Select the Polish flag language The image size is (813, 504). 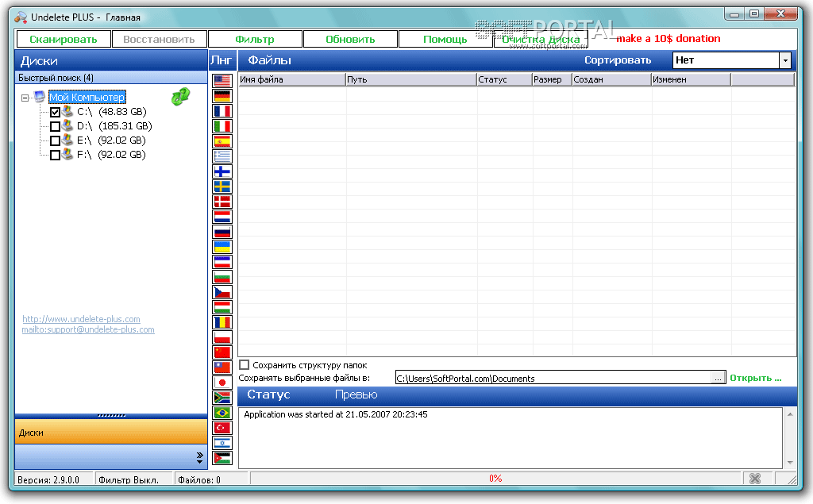[x=222, y=337]
